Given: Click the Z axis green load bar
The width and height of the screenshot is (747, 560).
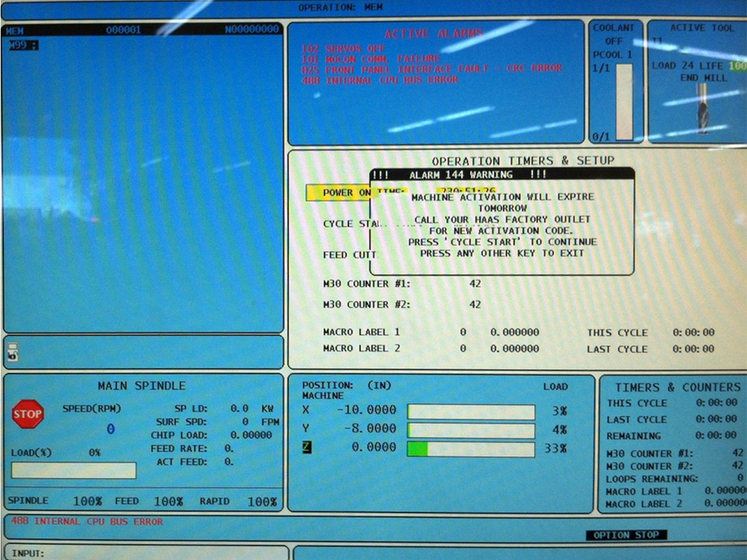Looking at the screenshot, I should [x=471, y=450].
